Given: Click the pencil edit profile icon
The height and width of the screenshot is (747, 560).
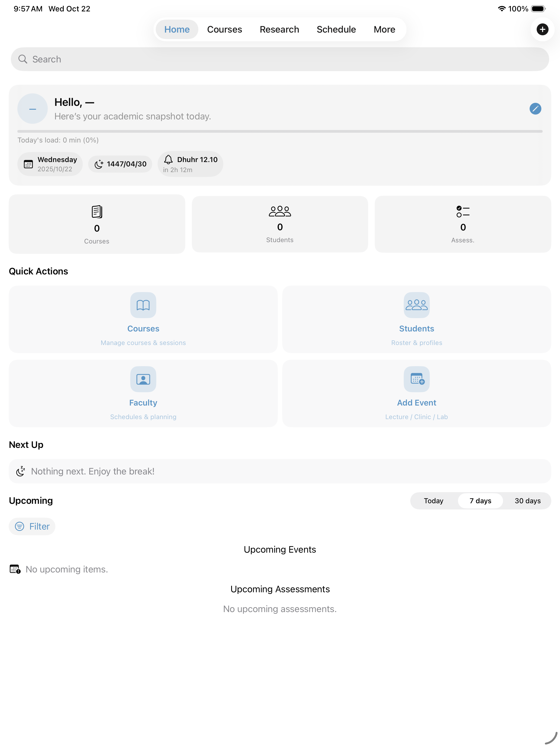Looking at the screenshot, I should point(535,109).
